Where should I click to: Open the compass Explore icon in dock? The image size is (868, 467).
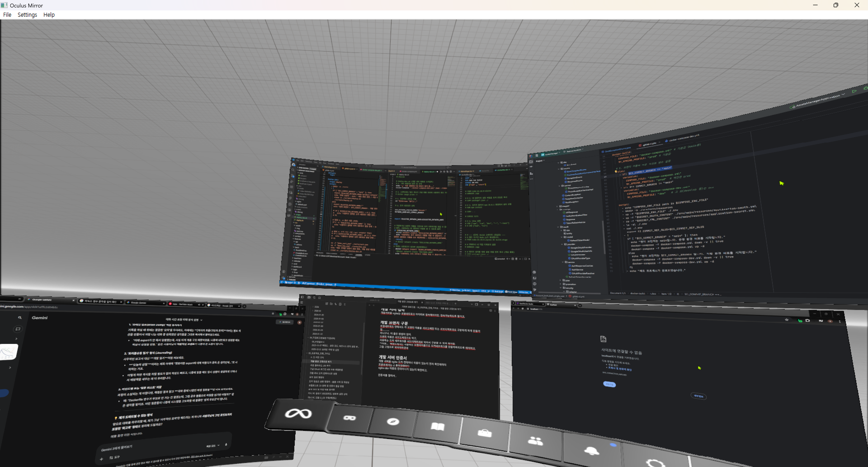393,422
